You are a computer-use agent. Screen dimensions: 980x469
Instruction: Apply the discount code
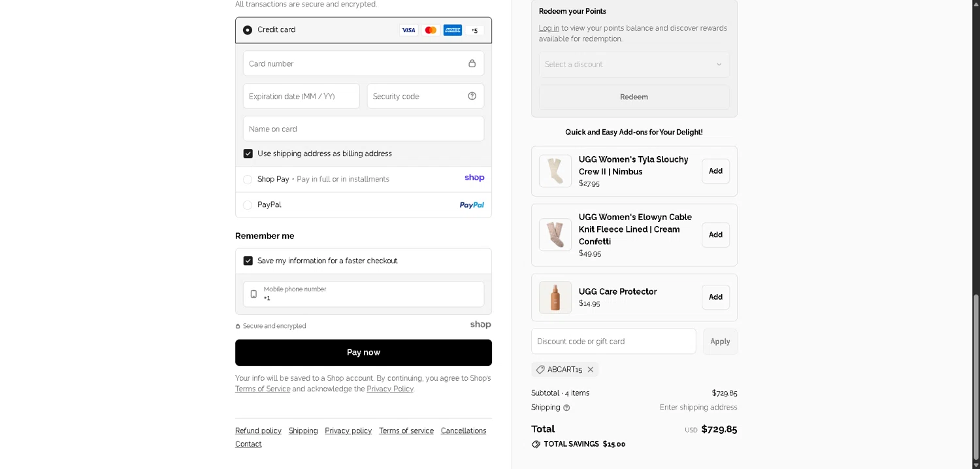coord(720,342)
